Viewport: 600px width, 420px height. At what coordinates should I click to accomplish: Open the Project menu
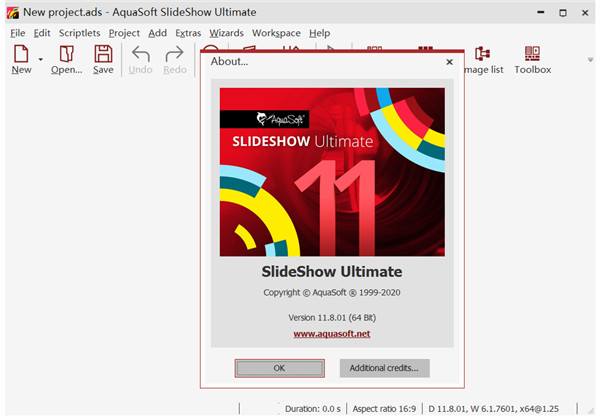click(x=124, y=33)
